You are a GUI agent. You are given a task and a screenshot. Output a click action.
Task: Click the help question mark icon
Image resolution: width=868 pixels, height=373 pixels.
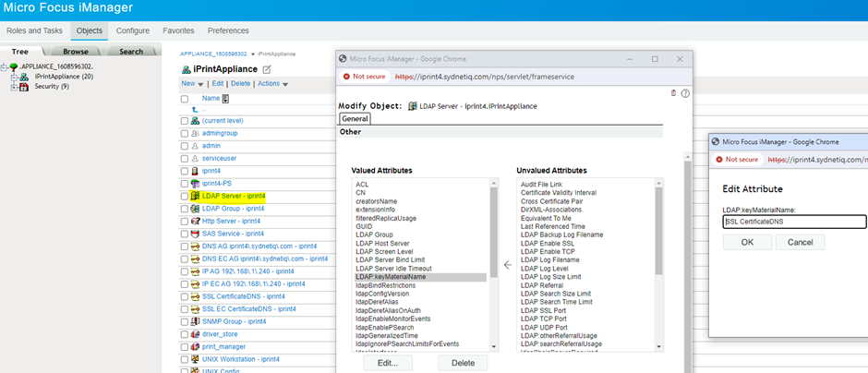[685, 93]
